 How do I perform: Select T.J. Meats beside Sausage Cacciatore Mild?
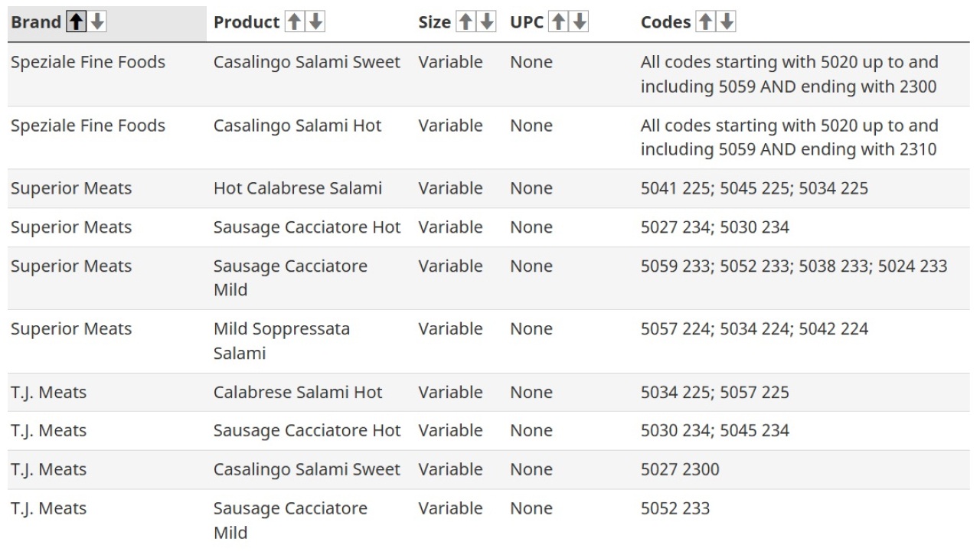click(48, 509)
